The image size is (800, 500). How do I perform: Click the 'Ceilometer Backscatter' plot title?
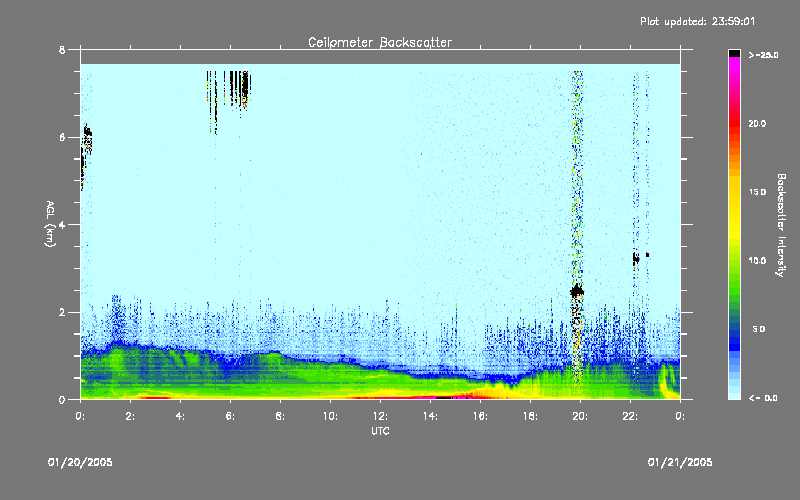click(x=380, y=42)
